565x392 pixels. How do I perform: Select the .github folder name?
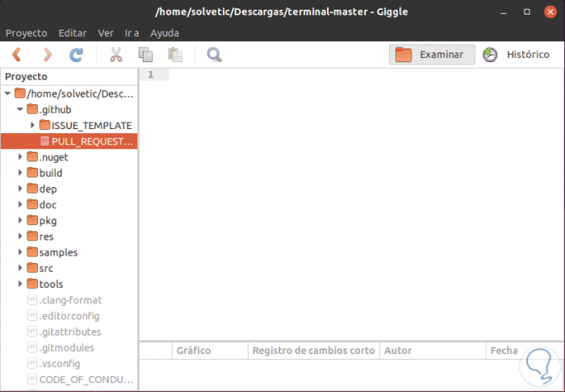click(55, 110)
